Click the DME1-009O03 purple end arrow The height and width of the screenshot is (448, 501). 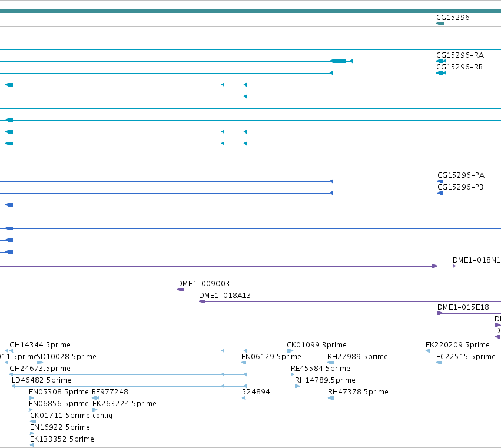tap(181, 290)
